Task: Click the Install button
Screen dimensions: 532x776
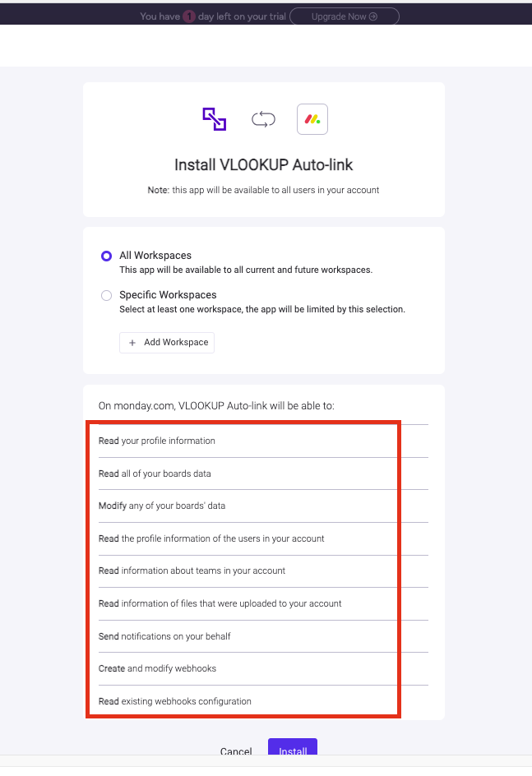Action: (293, 746)
